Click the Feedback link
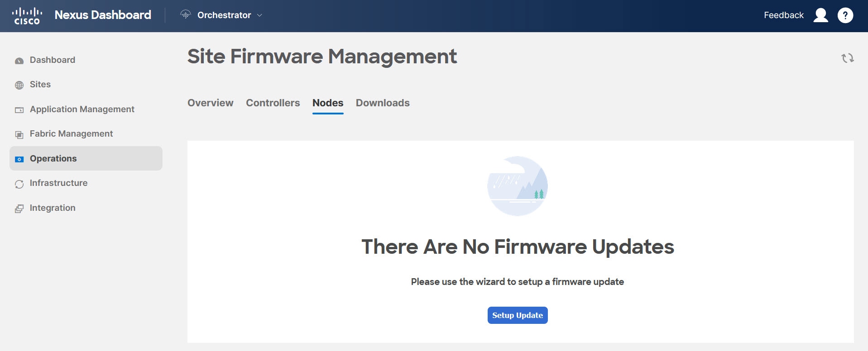 pos(784,15)
